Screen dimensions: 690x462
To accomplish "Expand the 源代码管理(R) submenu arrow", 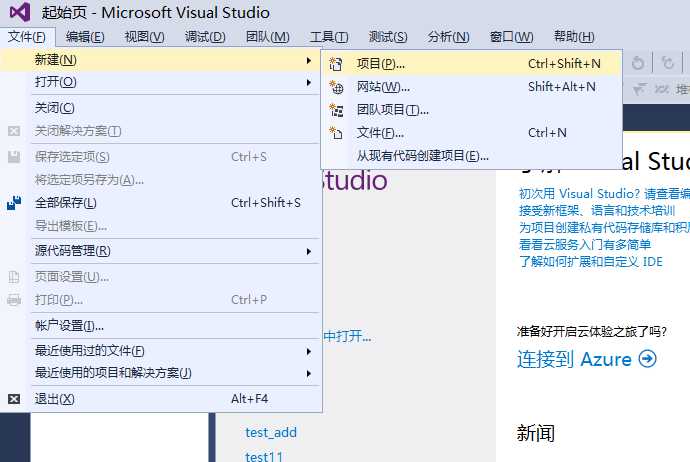I will (309, 251).
